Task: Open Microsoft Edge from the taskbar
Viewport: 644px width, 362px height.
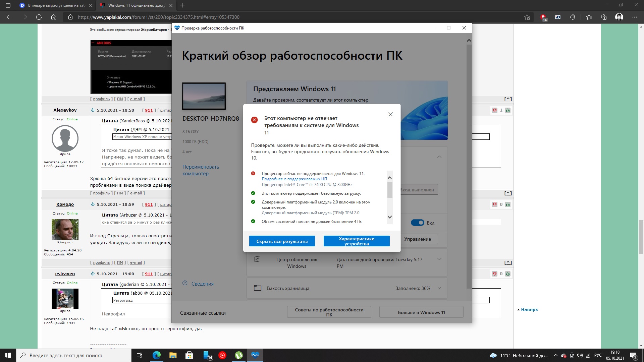Action: [x=157, y=355]
